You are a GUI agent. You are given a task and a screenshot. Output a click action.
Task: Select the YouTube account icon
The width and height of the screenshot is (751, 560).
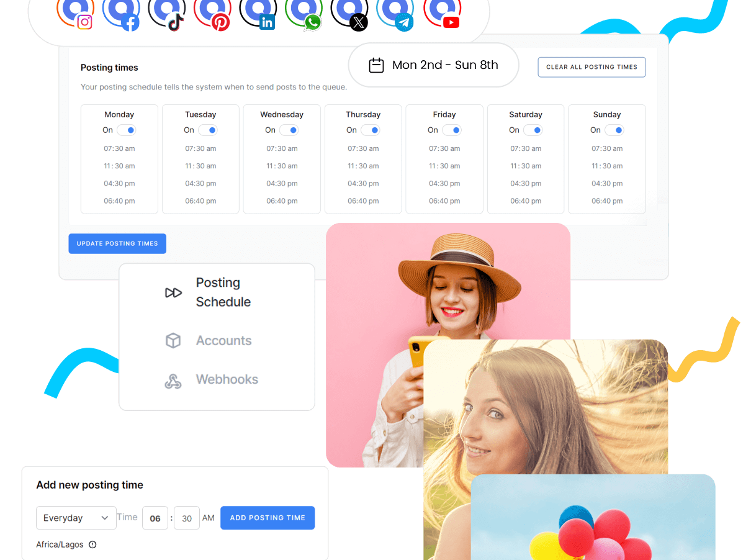(442, 12)
